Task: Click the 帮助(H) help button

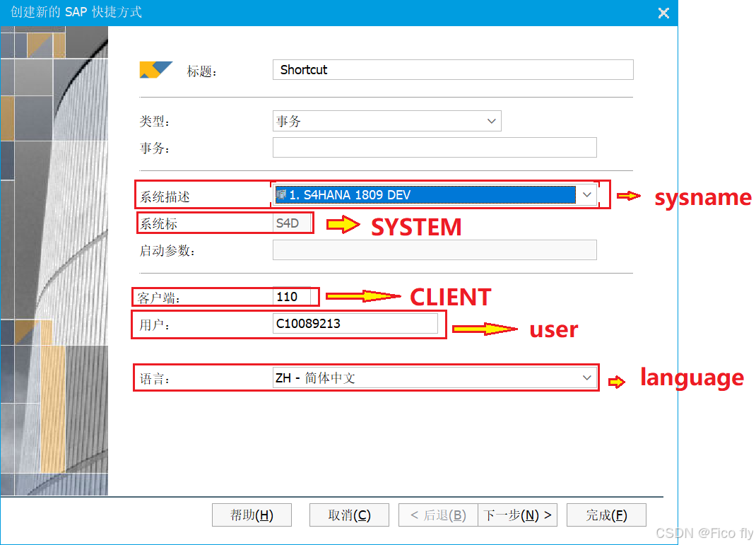Action: pyautogui.click(x=252, y=515)
